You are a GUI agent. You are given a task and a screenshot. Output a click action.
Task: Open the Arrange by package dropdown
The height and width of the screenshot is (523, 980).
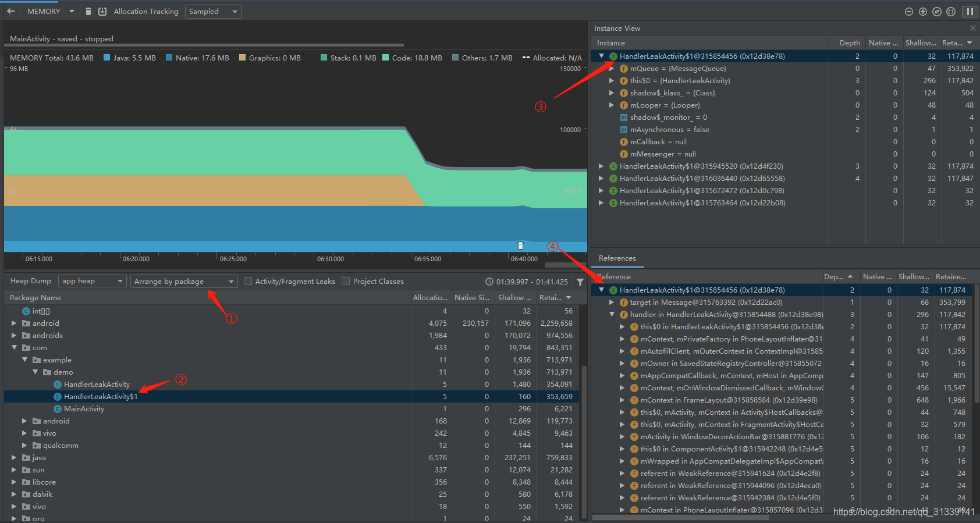coord(184,281)
